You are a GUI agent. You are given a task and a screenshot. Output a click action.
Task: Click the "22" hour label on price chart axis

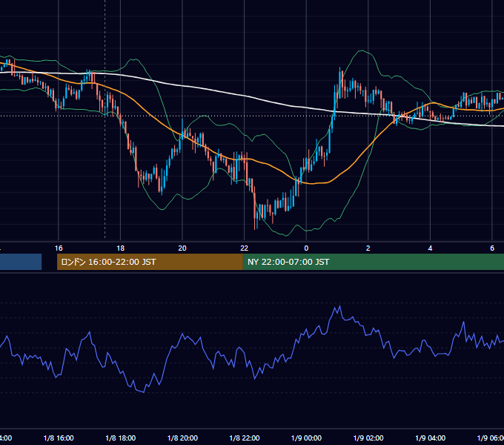click(x=245, y=248)
